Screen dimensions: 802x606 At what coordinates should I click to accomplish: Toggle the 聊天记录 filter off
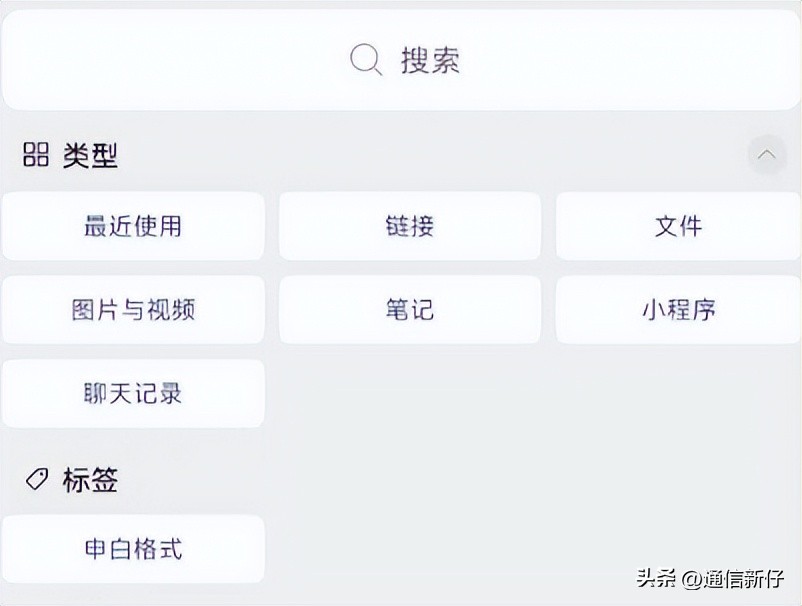click(x=133, y=393)
